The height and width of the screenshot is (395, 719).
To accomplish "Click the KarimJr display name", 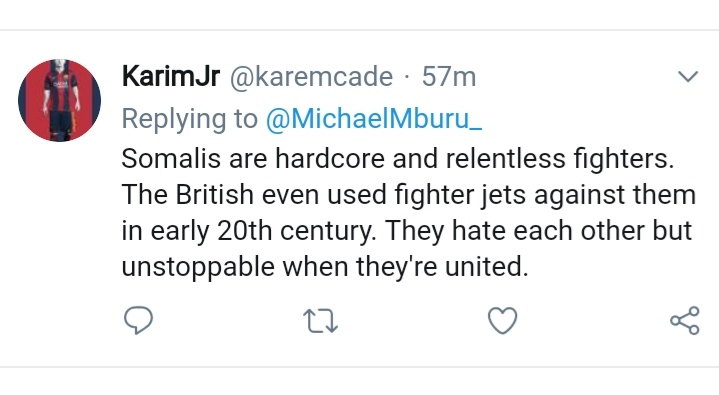I will pyautogui.click(x=171, y=76).
